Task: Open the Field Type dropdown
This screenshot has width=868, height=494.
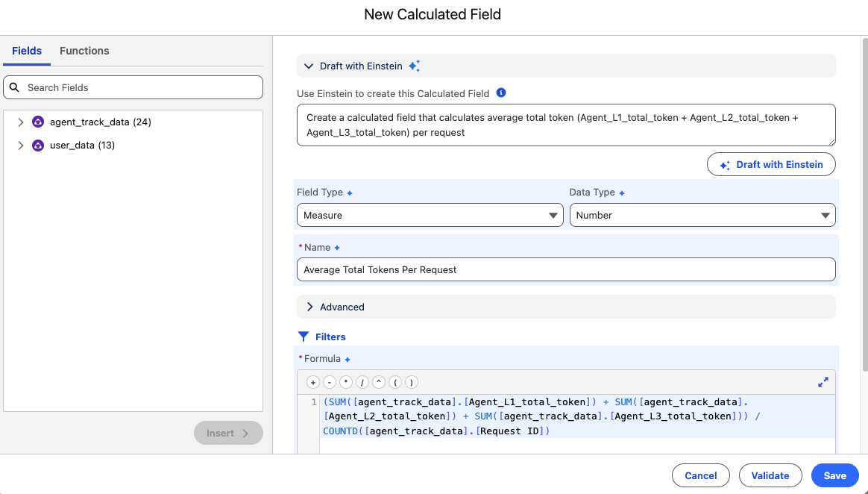Action: pyautogui.click(x=430, y=215)
